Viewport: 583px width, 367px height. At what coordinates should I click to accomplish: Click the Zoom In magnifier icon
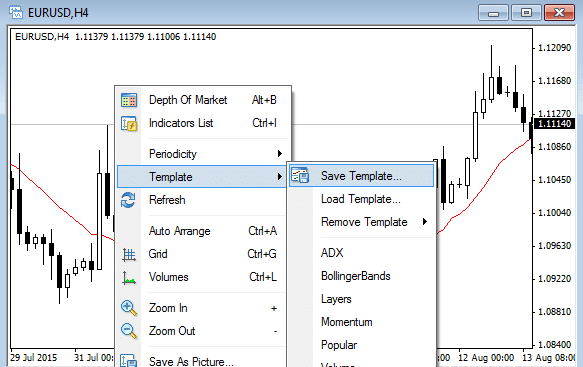click(129, 308)
